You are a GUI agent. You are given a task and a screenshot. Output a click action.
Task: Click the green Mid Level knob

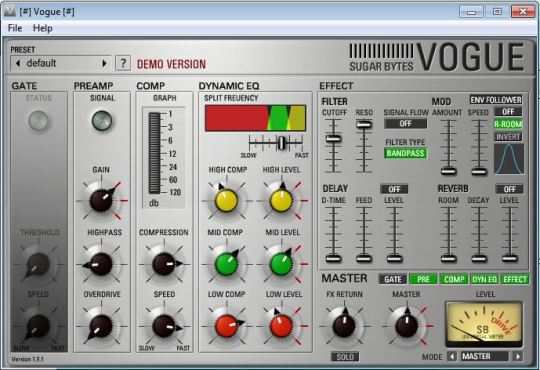click(x=282, y=264)
